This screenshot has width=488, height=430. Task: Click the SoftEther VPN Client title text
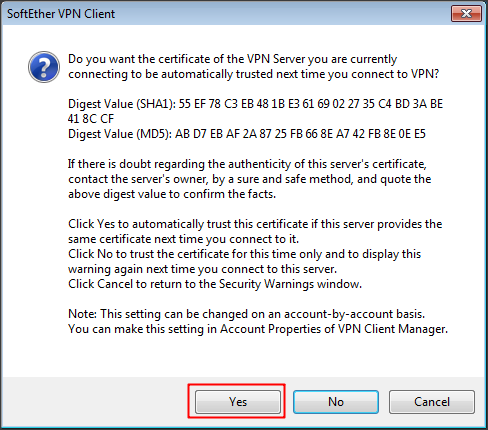coord(61,14)
